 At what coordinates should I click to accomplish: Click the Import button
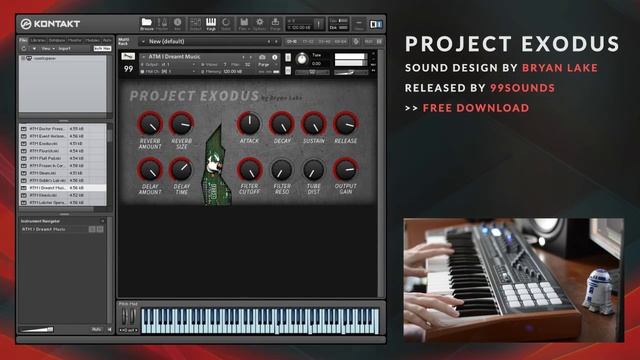coord(64,49)
